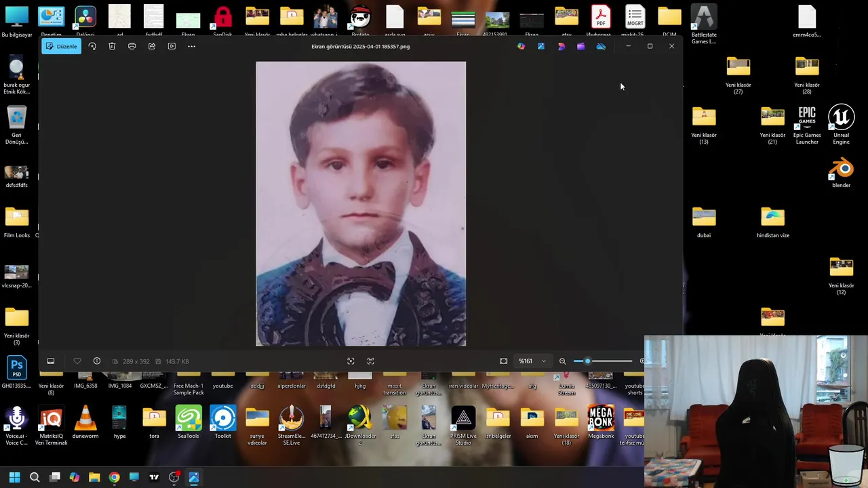Select the suriye vdieolar folder

(257, 426)
